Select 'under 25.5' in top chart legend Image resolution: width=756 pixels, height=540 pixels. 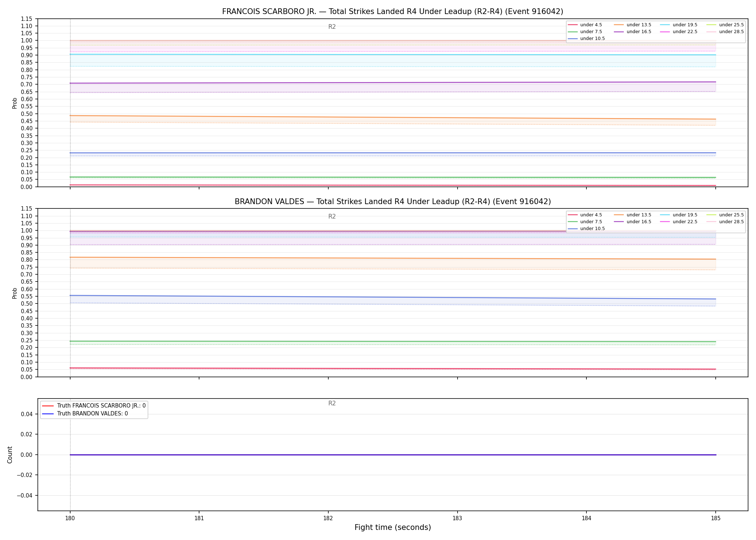(x=725, y=25)
